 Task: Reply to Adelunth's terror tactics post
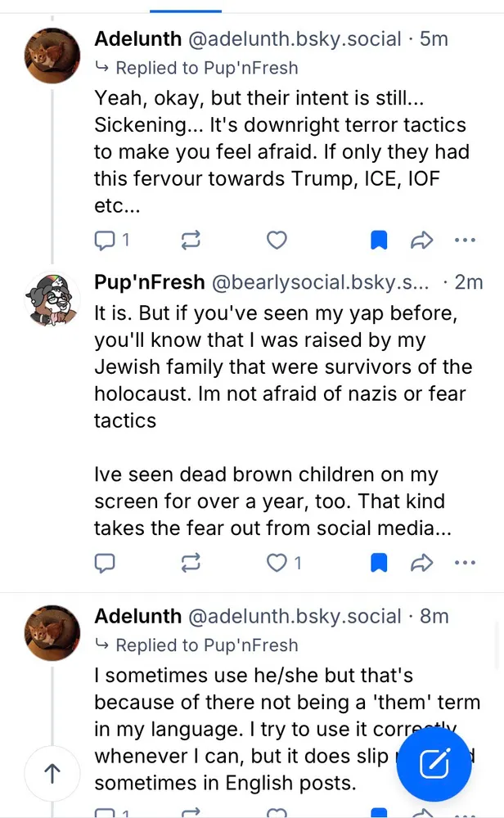[106, 240]
